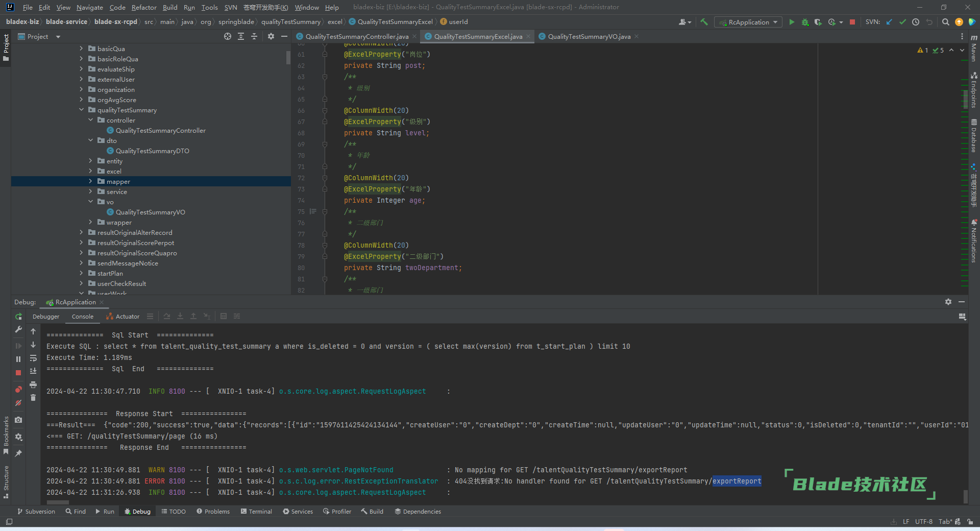
Task: Toggle the Project tool window stripe button
Action: (6, 47)
